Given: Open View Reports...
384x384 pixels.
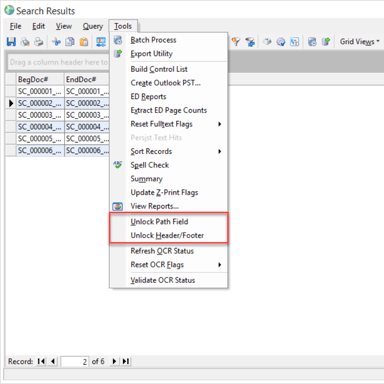Looking at the screenshot, I should click(169, 206).
